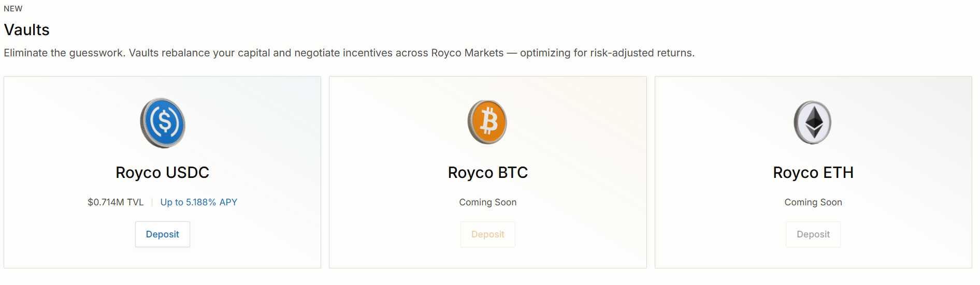This screenshot has height=285, width=980.
Task: Select the $0.714M TVL figure
Action: coord(116,202)
